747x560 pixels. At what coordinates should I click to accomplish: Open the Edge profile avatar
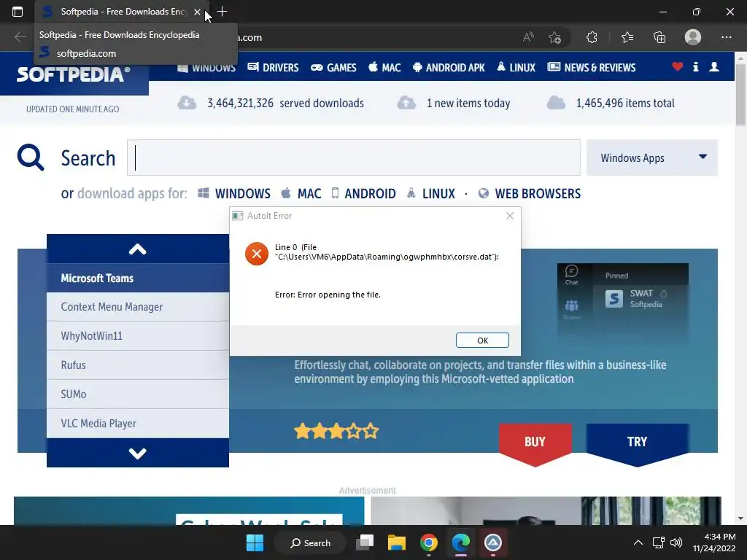point(693,37)
